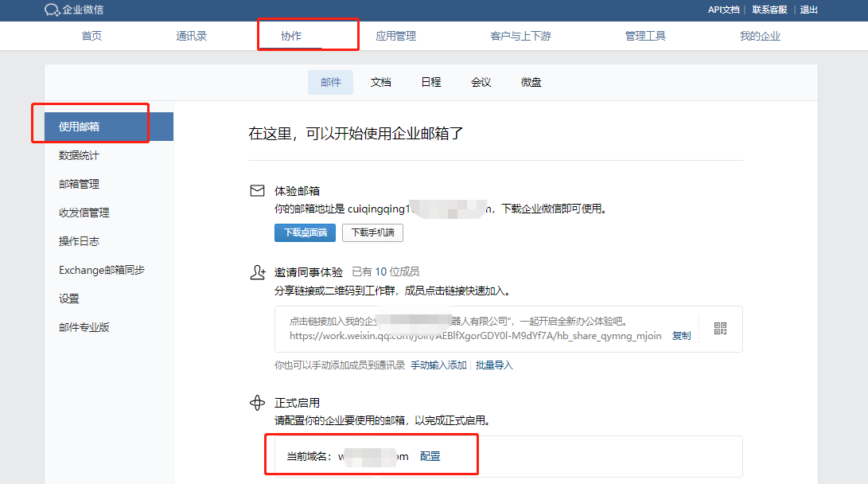868x484 pixels.
Task: Click the 下载手机端 button
Action: (x=372, y=232)
